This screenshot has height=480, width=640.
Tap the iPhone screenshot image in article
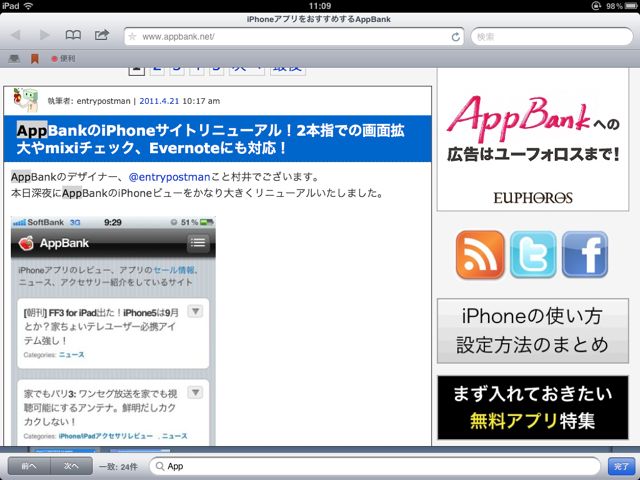pyautogui.click(x=113, y=331)
